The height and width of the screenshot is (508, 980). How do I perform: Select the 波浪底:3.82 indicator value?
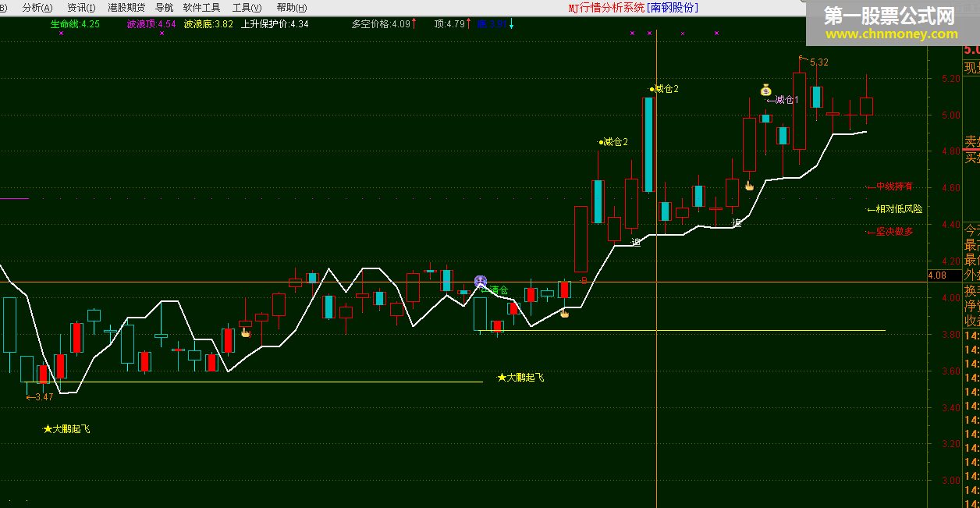point(208,24)
